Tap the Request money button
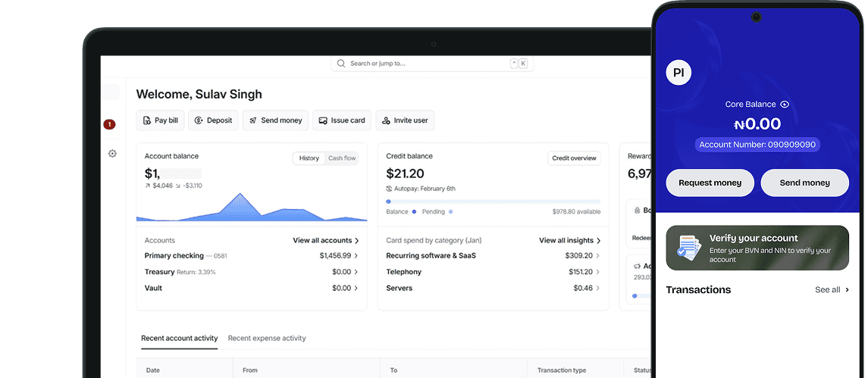 click(710, 183)
